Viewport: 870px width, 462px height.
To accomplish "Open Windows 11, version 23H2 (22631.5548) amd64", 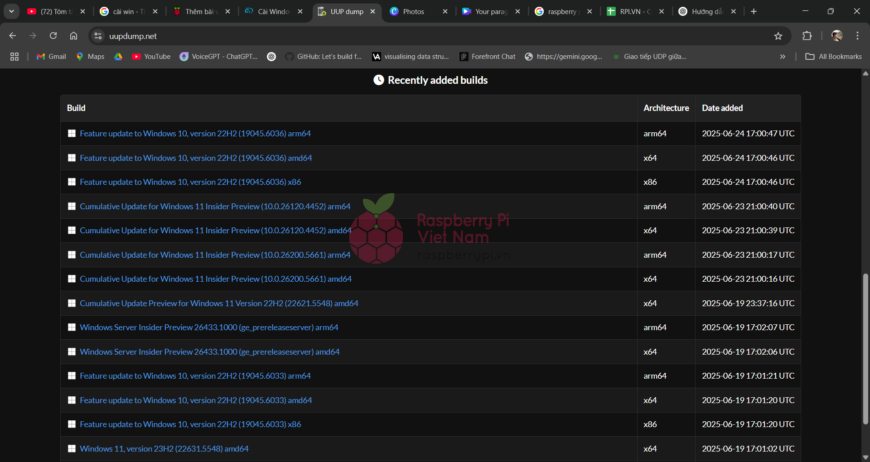I will 164,449.
